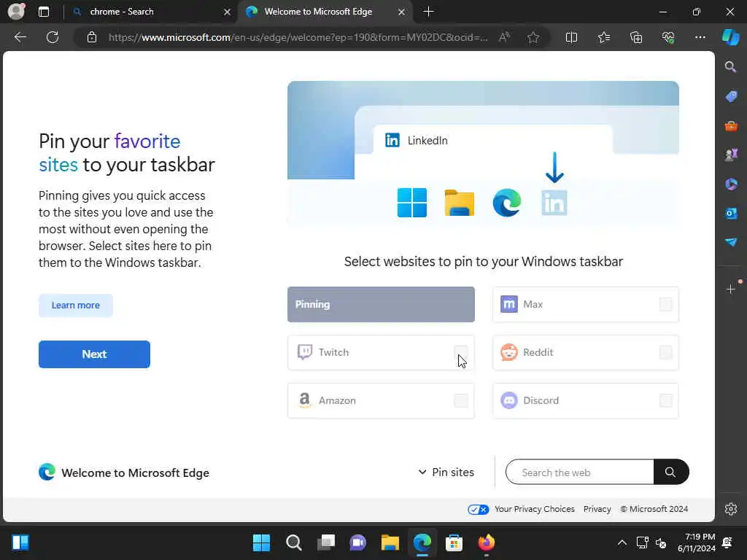Open the Read aloud icon in address bar
This screenshot has width=747, height=560.
504,37
